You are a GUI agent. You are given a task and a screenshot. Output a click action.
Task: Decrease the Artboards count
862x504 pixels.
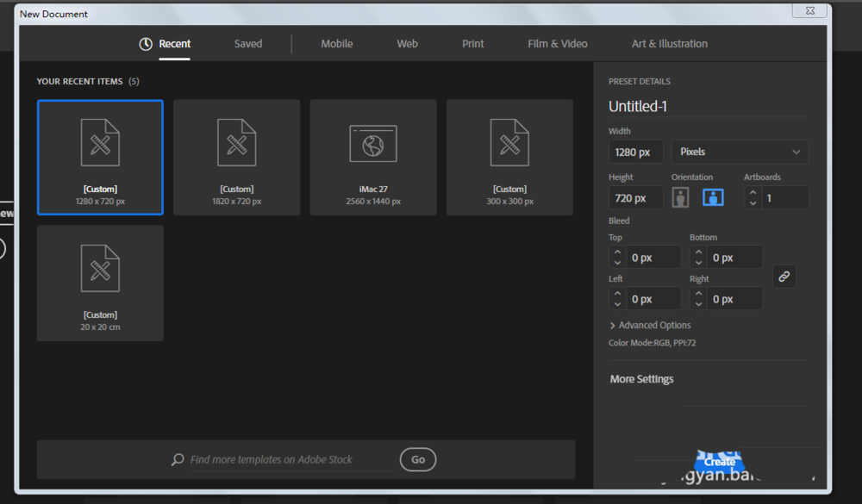click(x=753, y=202)
